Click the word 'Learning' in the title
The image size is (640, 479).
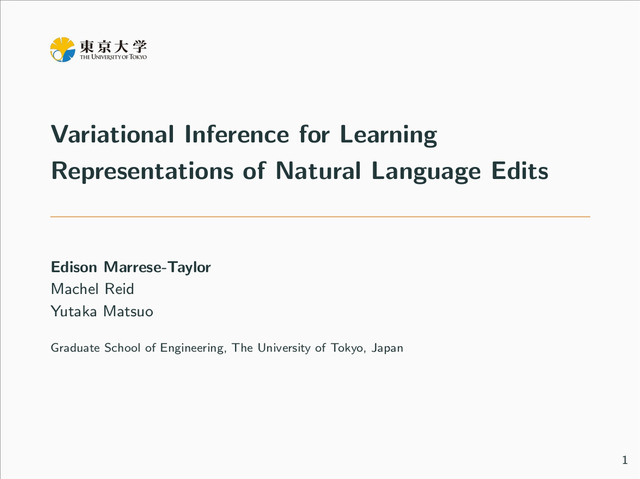point(388,134)
